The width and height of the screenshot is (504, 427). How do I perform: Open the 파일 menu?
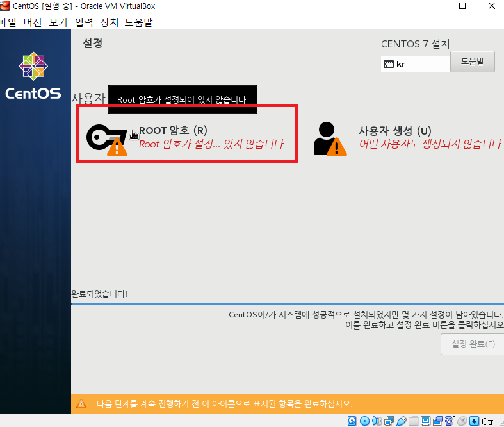8,22
